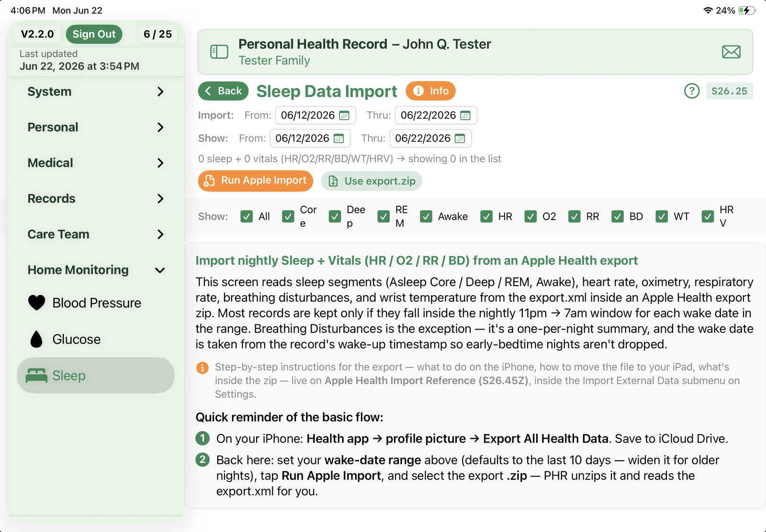766x532 pixels.
Task: Open Show Thru date calendar icon
Action: point(460,138)
